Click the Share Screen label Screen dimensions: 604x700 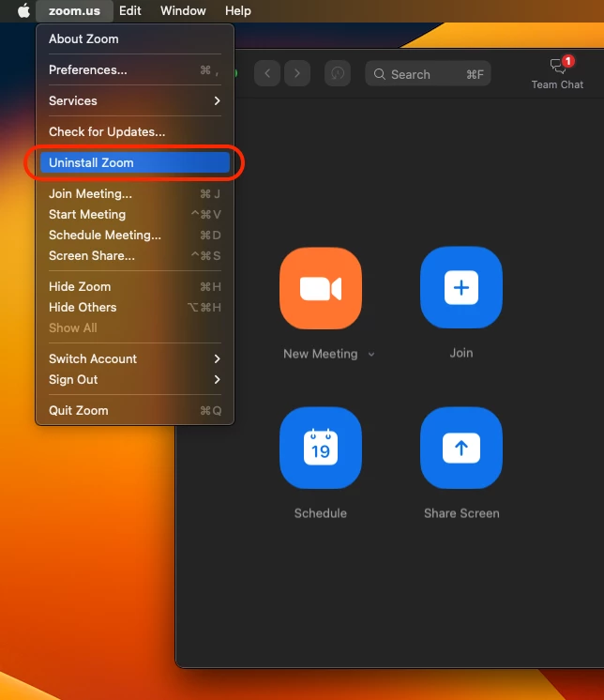[461, 513]
